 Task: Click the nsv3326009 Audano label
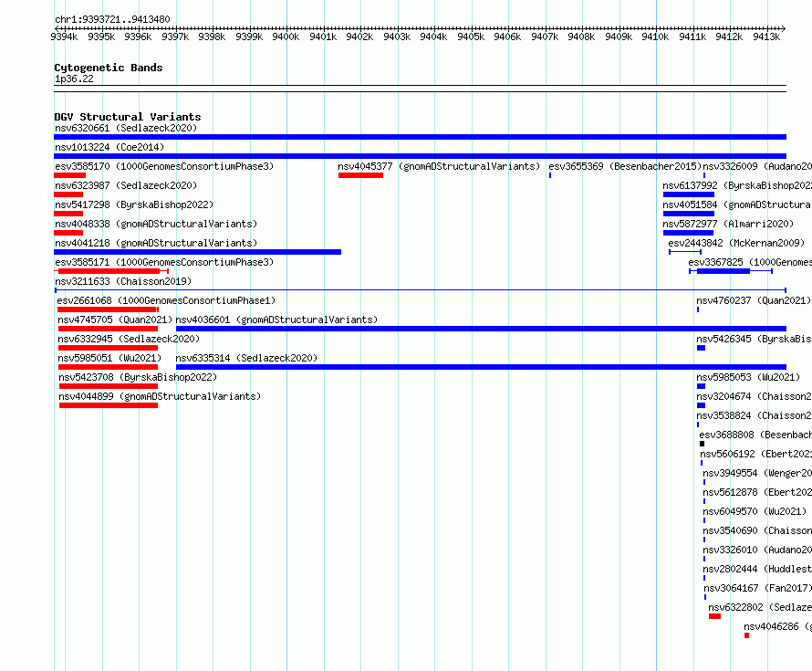coord(757,166)
